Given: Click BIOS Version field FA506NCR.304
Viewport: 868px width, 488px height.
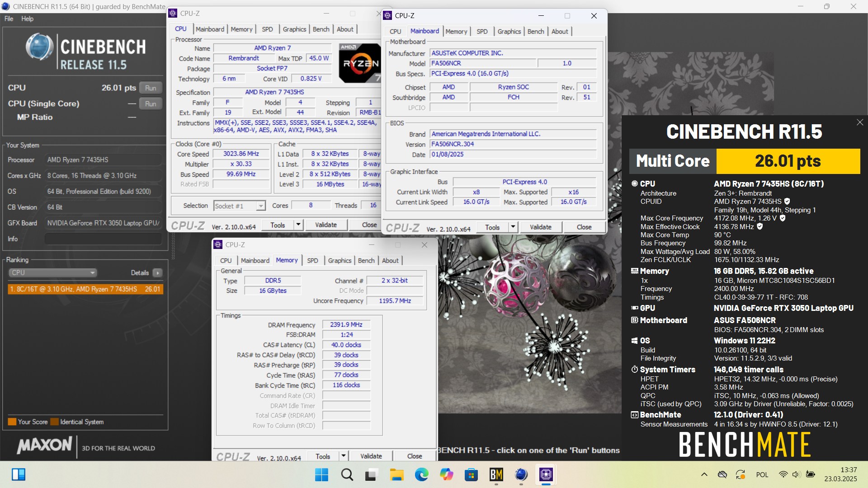Looking at the screenshot, I should click(x=513, y=144).
